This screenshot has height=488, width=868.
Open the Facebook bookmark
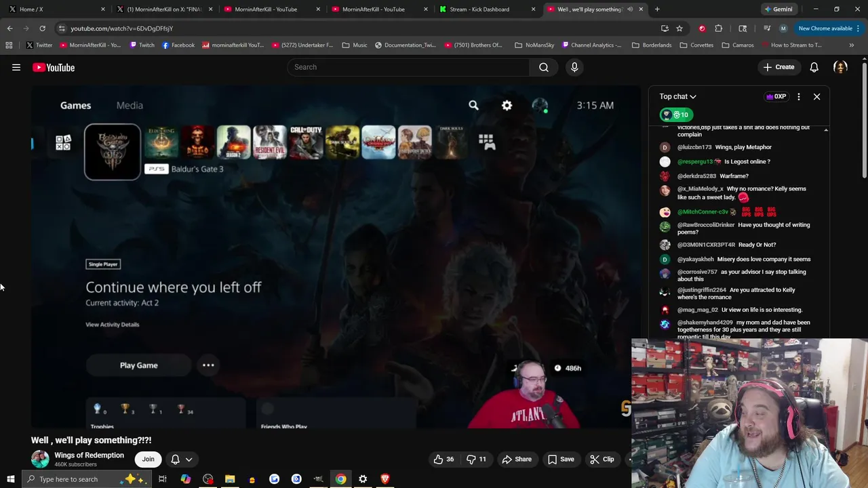click(178, 45)
